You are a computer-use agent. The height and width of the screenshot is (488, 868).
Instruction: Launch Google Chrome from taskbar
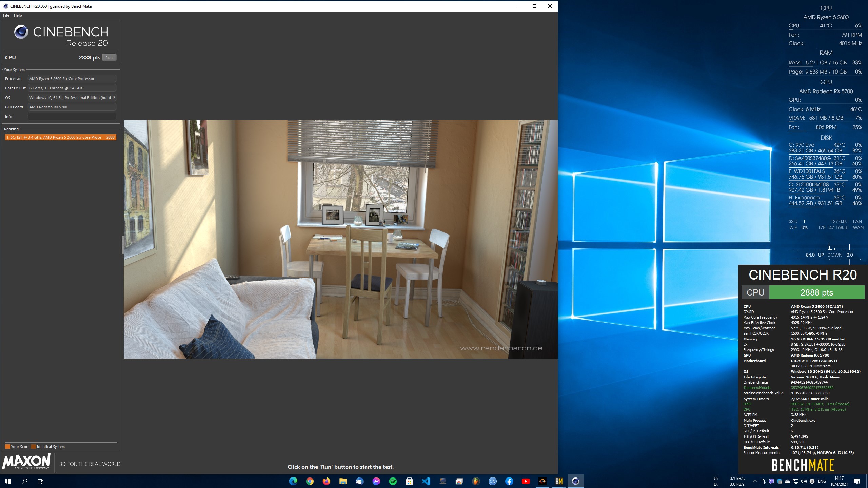(x=310, y=481)
